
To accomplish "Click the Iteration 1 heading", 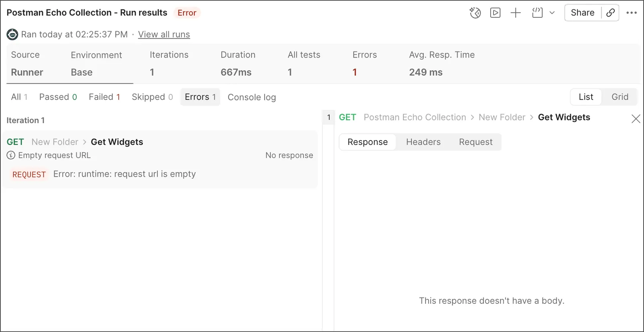I will pyautogui.click(x=26, y=120).
